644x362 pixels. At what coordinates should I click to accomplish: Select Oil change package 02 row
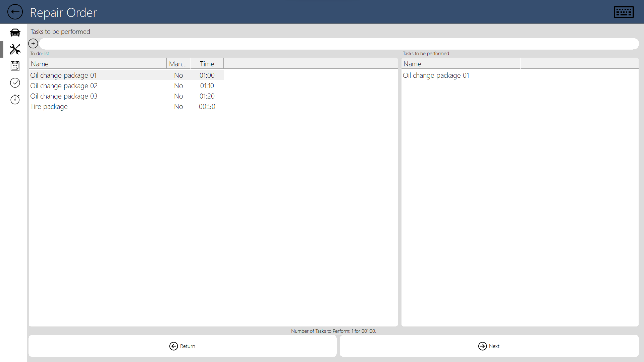tap(64, 86)
